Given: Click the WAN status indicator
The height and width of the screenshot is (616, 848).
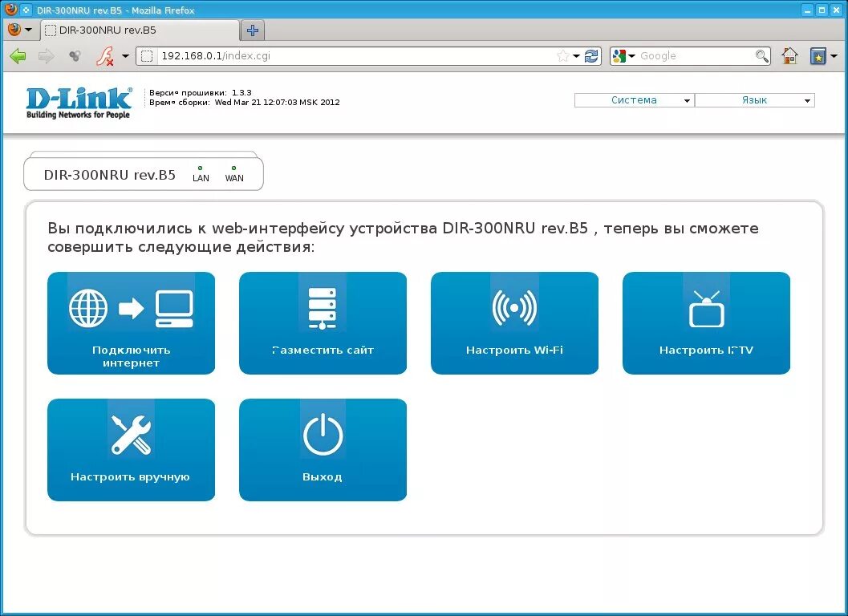Looking at the screenshot, I should tap(234, 174).
